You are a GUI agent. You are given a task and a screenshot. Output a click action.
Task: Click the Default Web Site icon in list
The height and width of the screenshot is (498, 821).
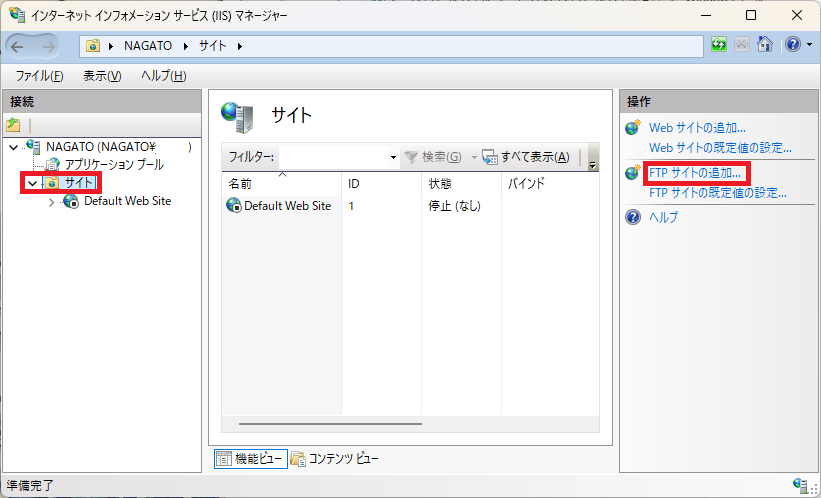click(234, 205)
